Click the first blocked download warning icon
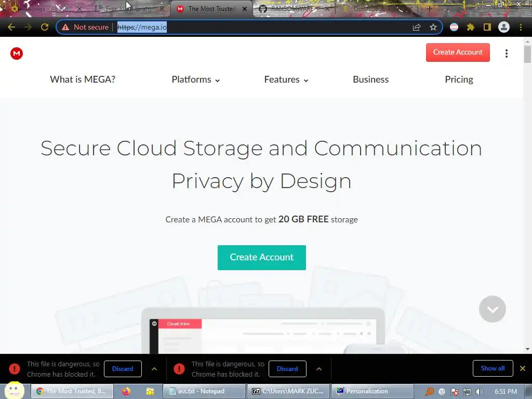Viewport: 532px width, 399px height. (15, 368)
